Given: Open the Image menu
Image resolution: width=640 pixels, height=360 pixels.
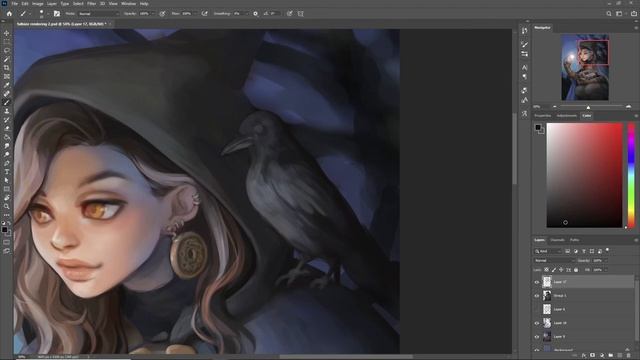Looking at the screenshot, I should (x=37, y=3).
